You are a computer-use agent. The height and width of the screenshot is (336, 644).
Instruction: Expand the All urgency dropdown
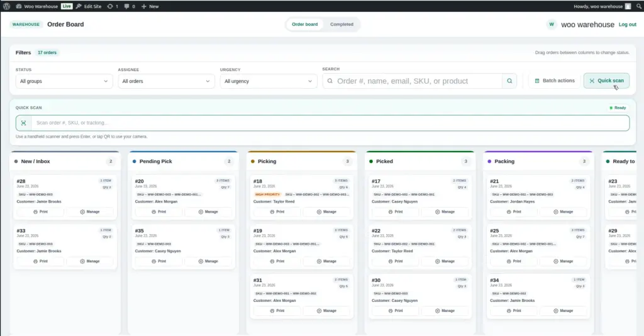click(268, 81)
